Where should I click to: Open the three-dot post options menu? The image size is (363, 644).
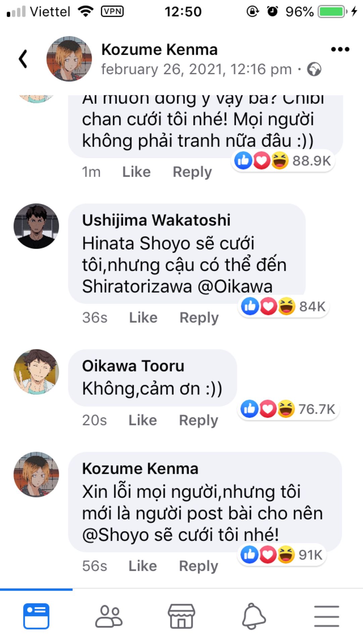[340, 50]
